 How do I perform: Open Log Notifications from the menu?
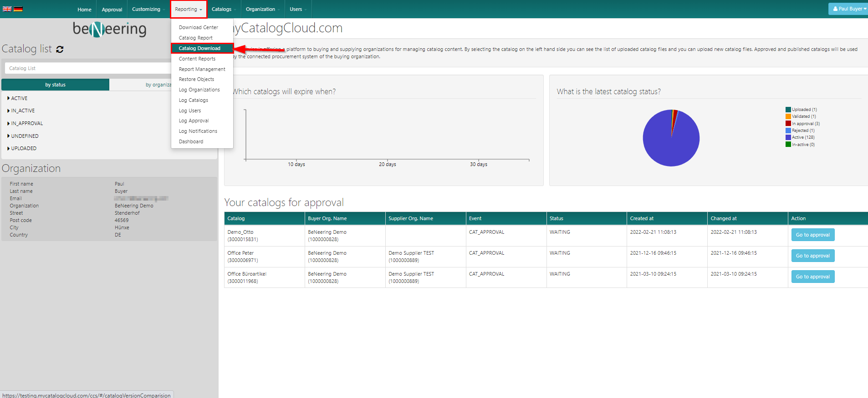click(198, 131)
